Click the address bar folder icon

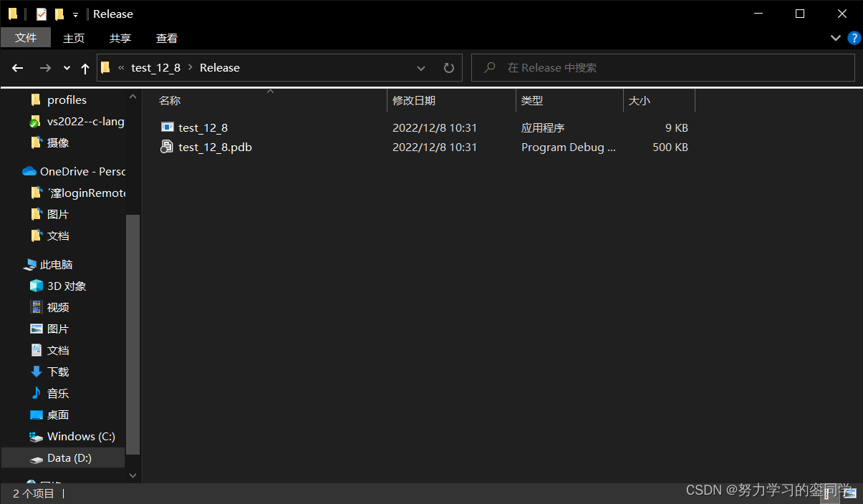pos(105,68)
